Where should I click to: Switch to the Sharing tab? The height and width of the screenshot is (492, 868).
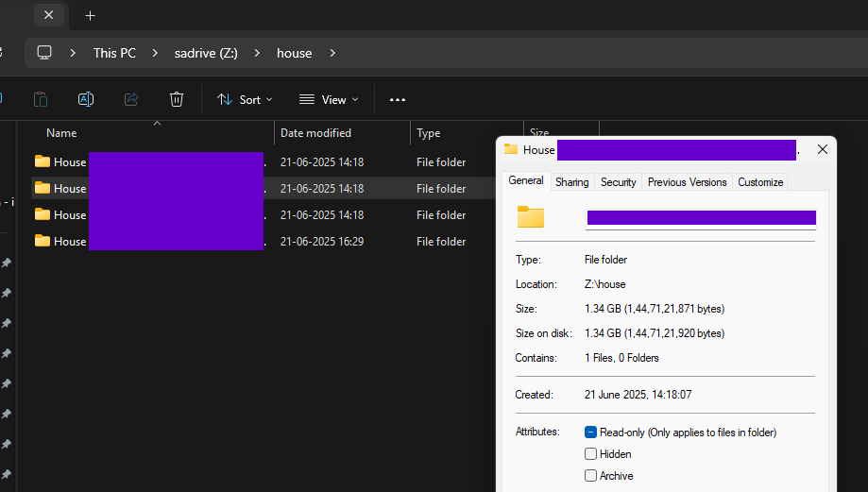click(571, 182)
